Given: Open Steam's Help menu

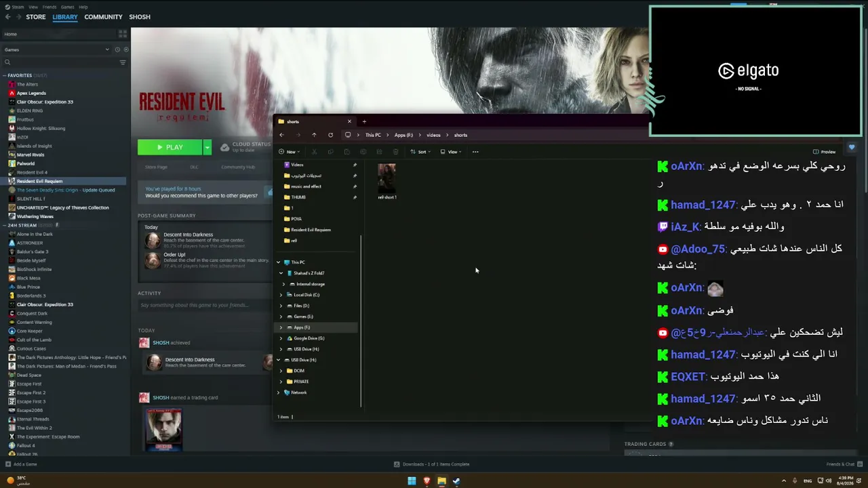Looking at the screenshot, I should tap(83, 7).
